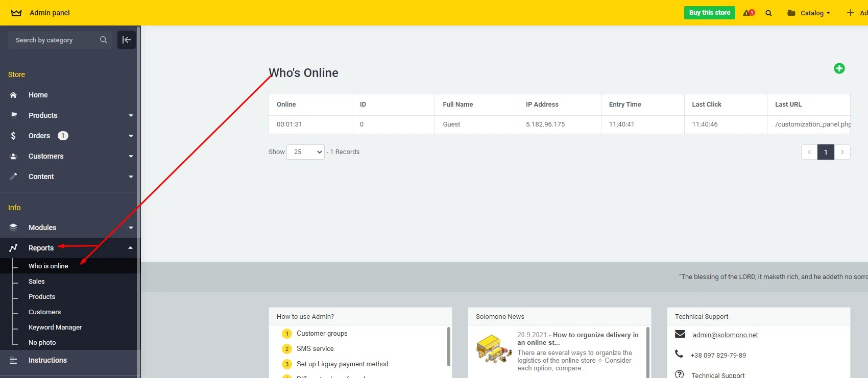The image size is (868, 378).
Task: Collapse the Reports menu arrow
Action: pyautogui.click(x=131, y=248)
